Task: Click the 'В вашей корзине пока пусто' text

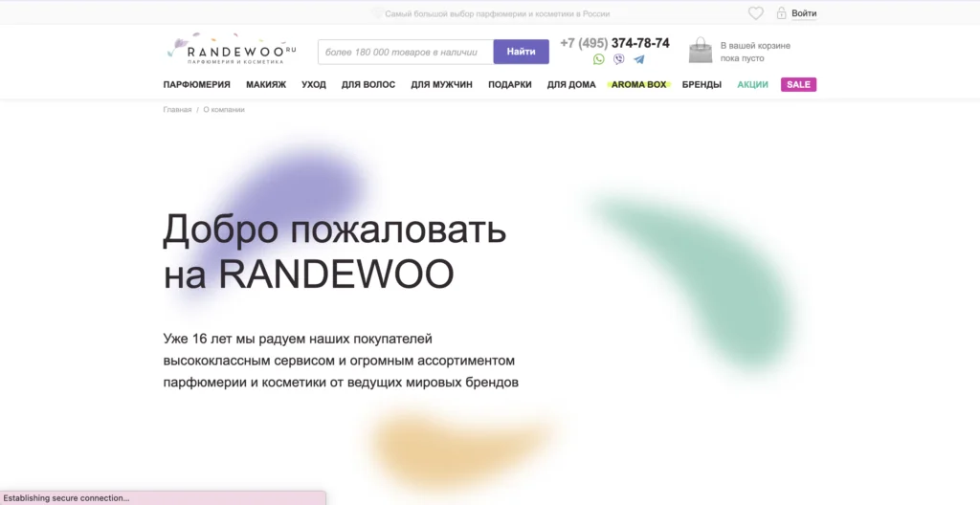Action: (x=755, y=52)
